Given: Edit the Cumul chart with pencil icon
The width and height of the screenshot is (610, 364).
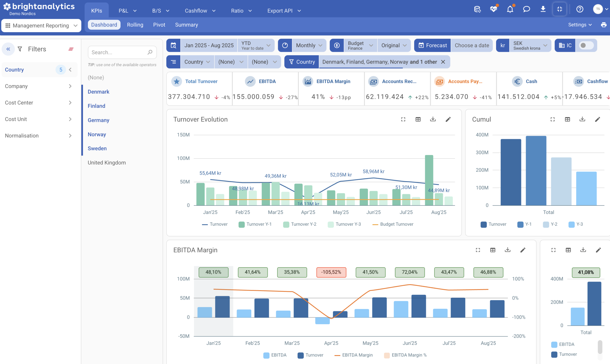Looking at the screenshot, I should coord(597,119).
